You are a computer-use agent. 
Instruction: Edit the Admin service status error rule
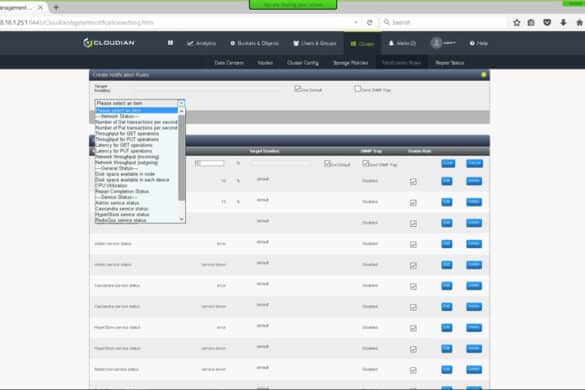coord(447,244)
